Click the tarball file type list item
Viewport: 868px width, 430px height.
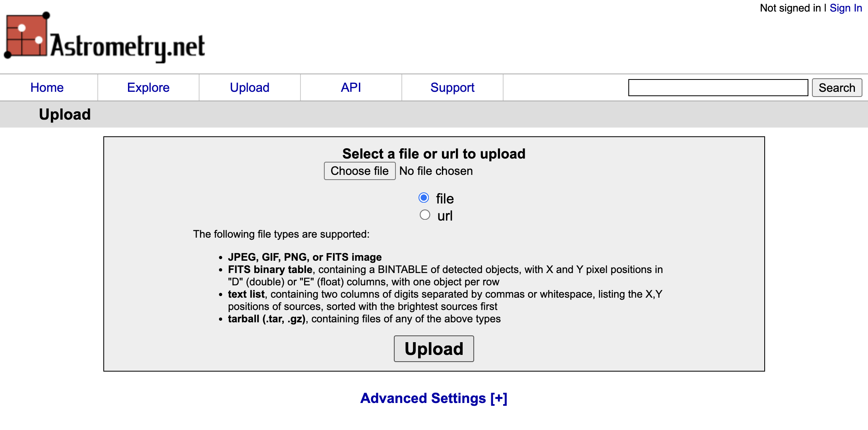tap(364, 319)
